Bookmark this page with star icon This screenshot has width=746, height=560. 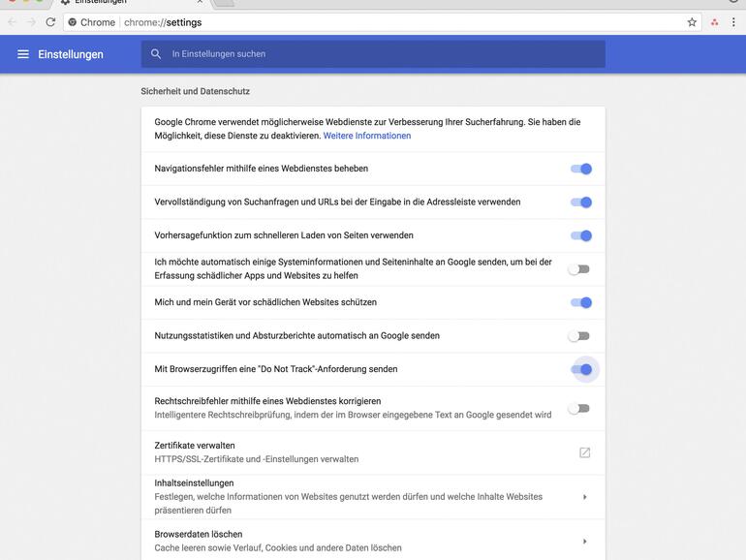(692, 22)
